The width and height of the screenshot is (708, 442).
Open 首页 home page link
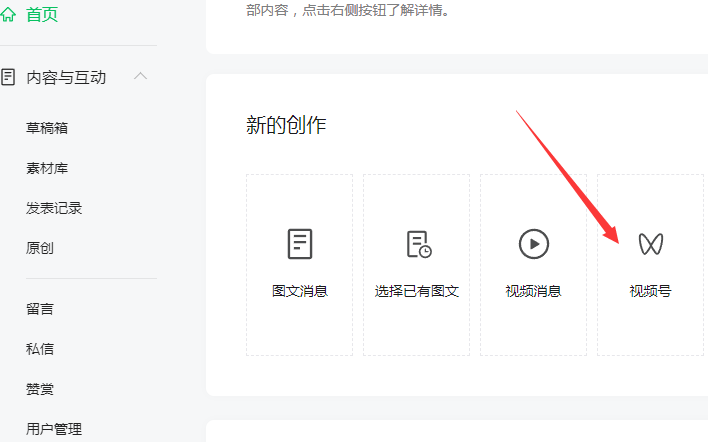point(42,14)
